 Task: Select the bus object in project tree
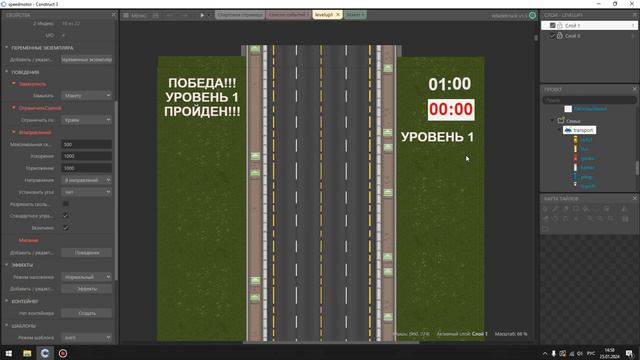pyautogui.click(x=584, y=149)
